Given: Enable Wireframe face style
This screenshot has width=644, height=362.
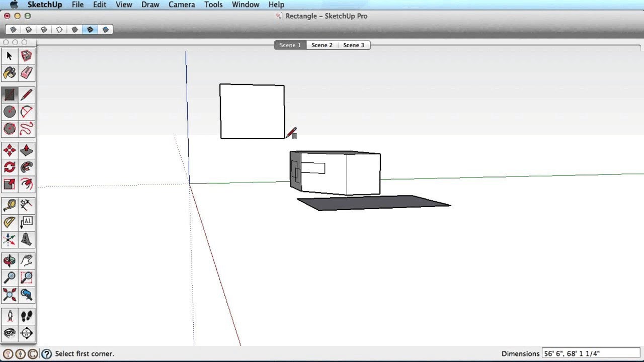Looking at the screenshot, I should click(44, 30).
